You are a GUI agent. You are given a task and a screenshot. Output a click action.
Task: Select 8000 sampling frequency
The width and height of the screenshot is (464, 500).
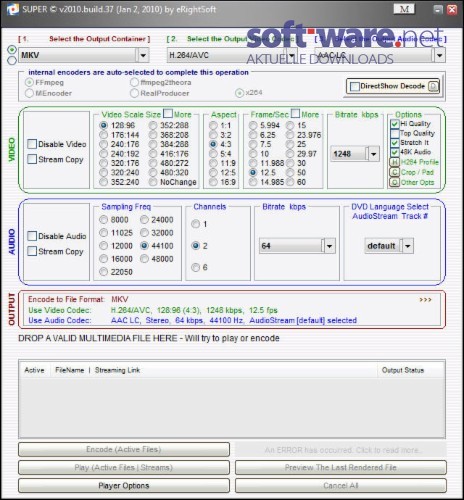click(x=104, y=220)
